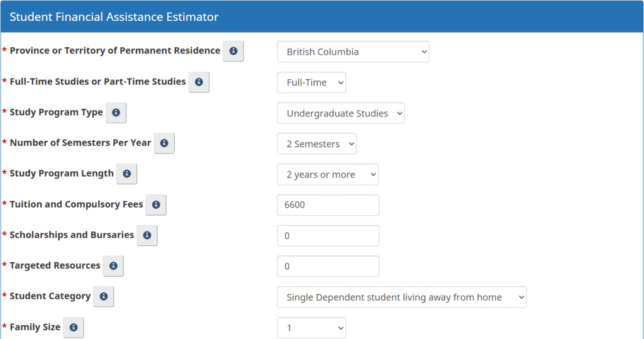Open Undergraduate Studies program type dropdown
644x339 pixels.
(x=341, y=113)
